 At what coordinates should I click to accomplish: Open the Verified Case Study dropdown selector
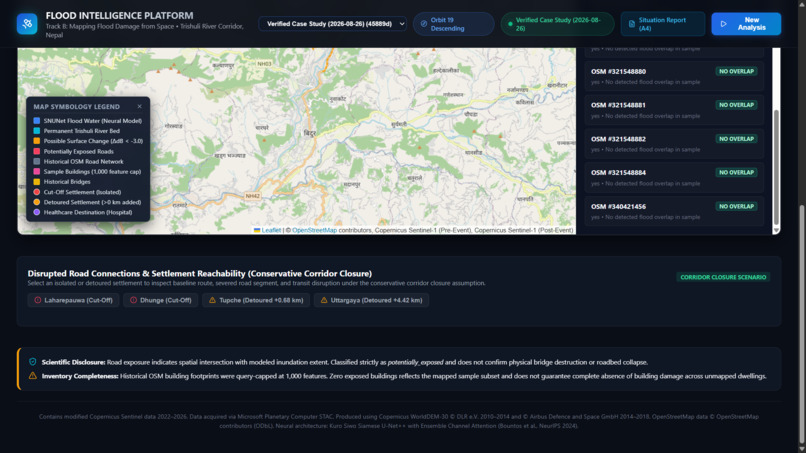pos(333,24)
